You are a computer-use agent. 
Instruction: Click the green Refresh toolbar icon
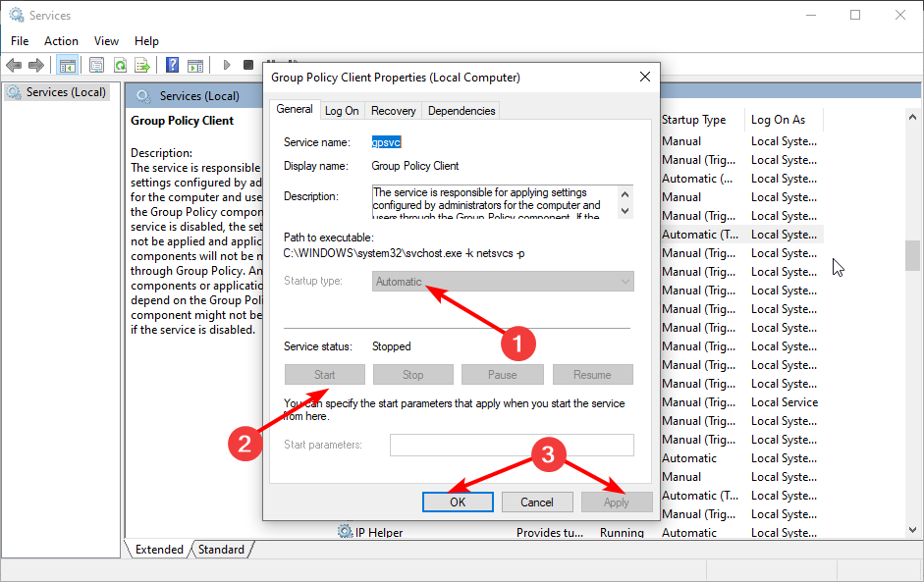120,65
